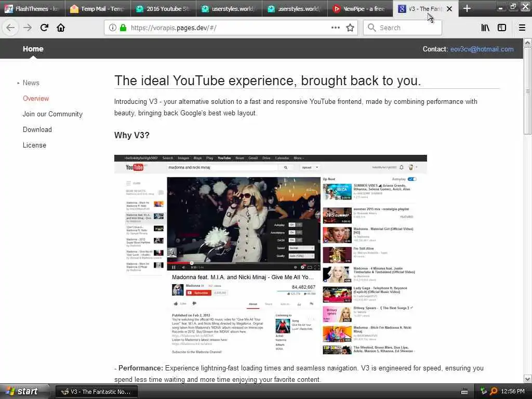Click the network tray icon
The image size is (532, 399).
click(x=484, y=392)
